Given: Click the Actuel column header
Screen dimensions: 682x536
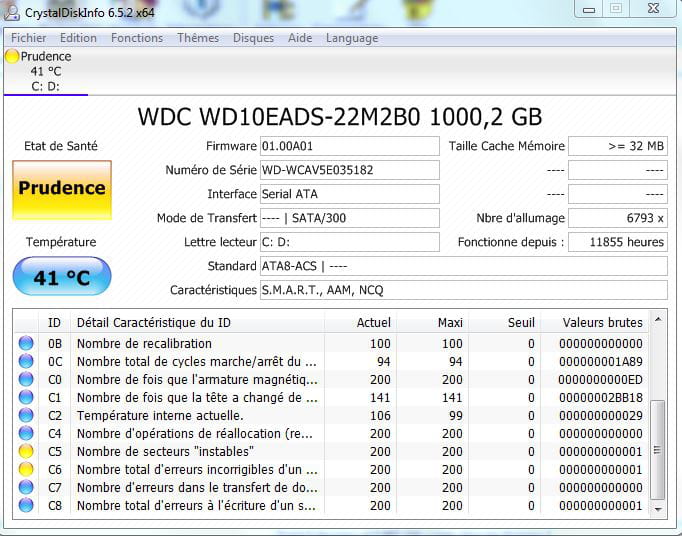Looking at the screenshot, I should click(x=360, y=322).
